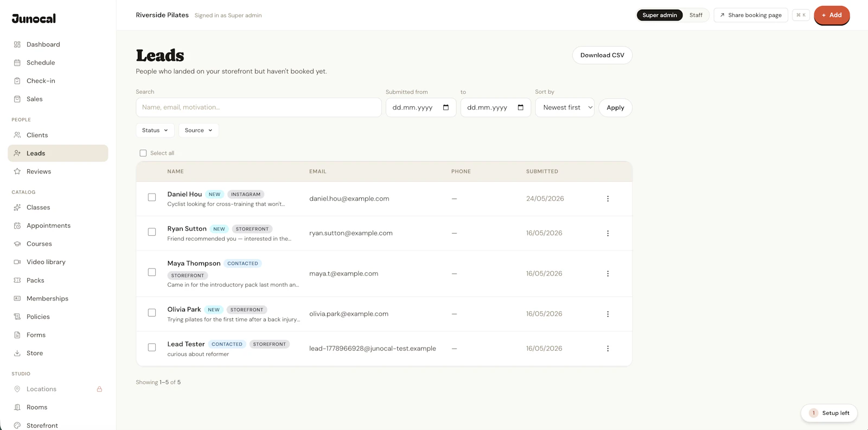Screen dimensions: 868x430
Task: Click the Schedule calendar icon
Action: coord(17,63)
